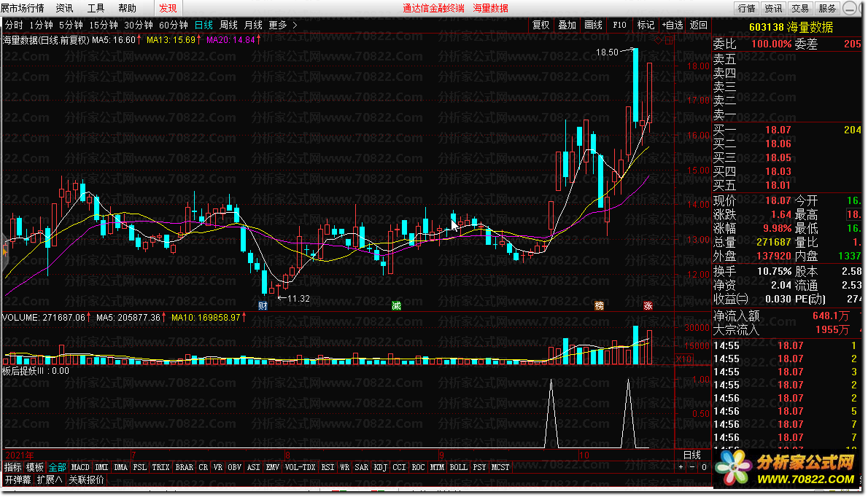Switch sub-chart to OBV indicator

[235, 467]
